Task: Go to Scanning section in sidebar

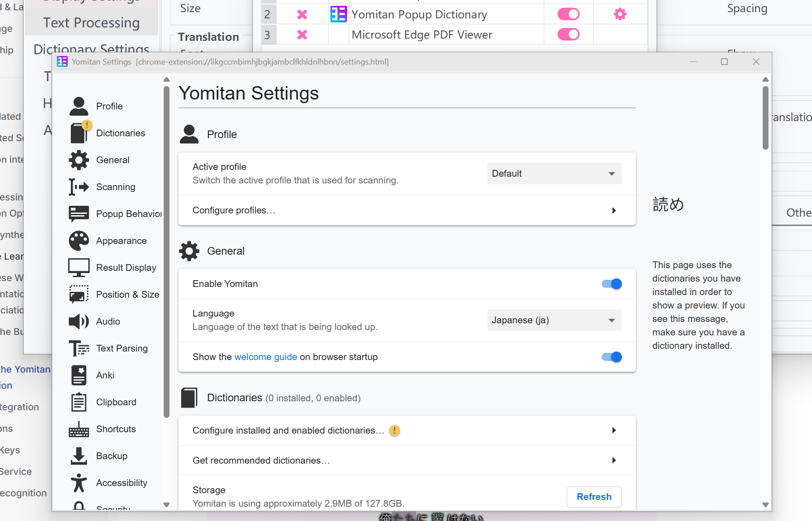Action: [116, 187]
